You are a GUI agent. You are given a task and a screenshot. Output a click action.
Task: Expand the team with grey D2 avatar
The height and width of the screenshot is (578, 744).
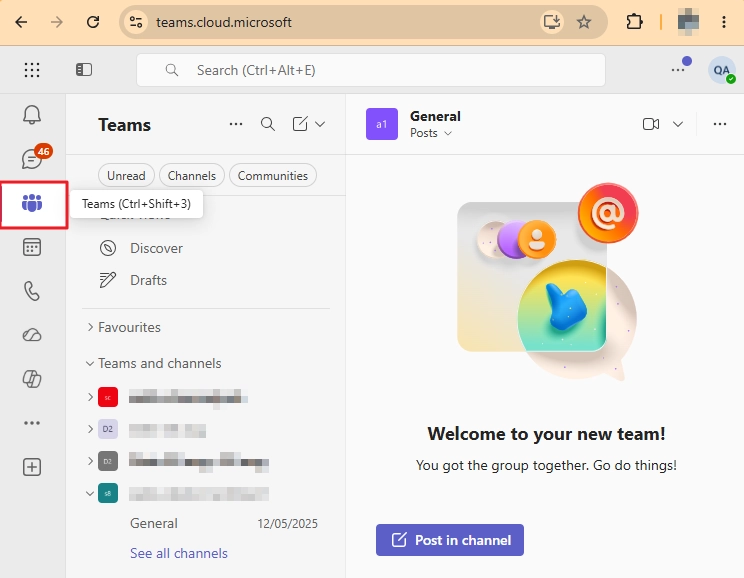(x=90, y=461)
